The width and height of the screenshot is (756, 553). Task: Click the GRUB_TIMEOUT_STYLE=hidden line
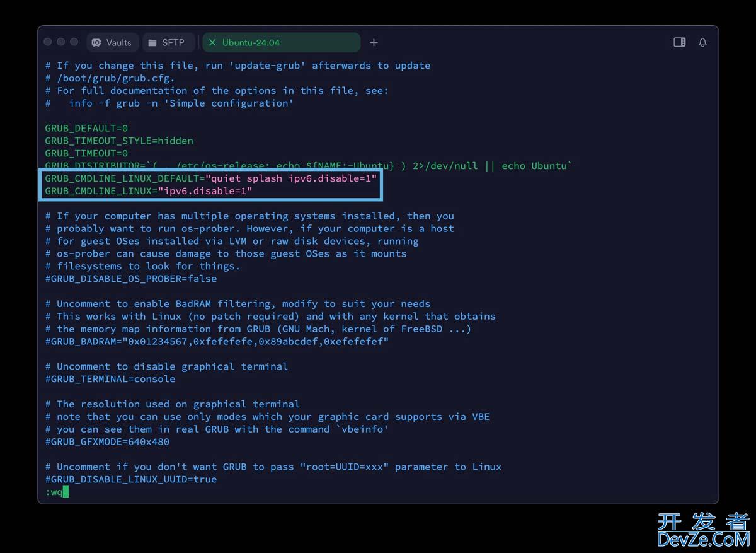[x=119, y=141]
